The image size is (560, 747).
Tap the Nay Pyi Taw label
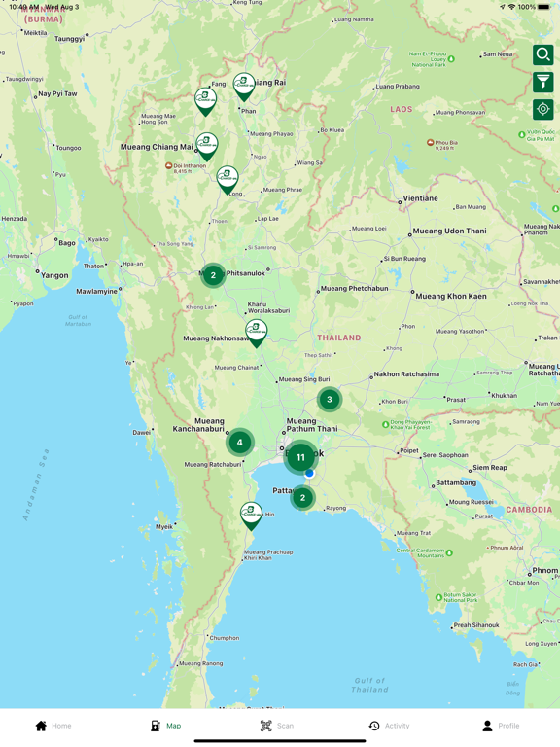57,93
